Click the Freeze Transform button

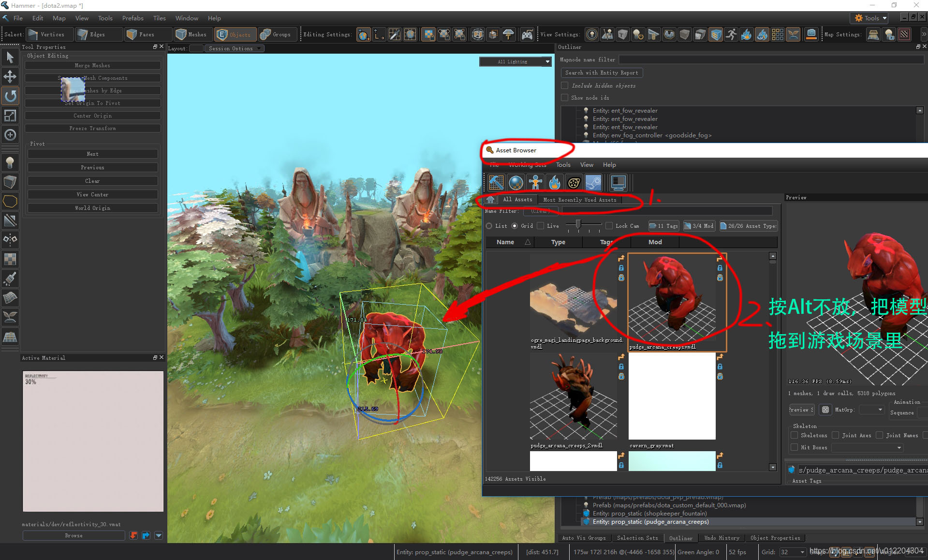pos(92,128)
